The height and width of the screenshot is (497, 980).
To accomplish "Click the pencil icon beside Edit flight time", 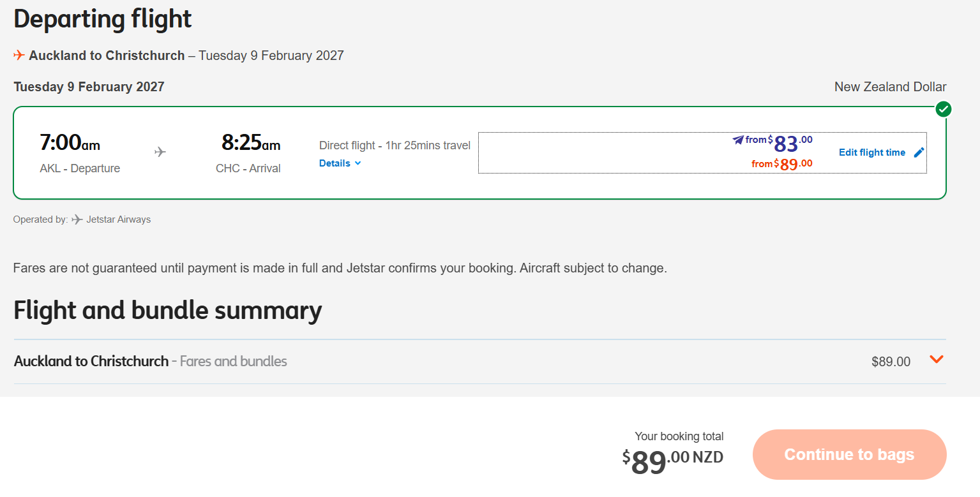I will coord(919,152).
